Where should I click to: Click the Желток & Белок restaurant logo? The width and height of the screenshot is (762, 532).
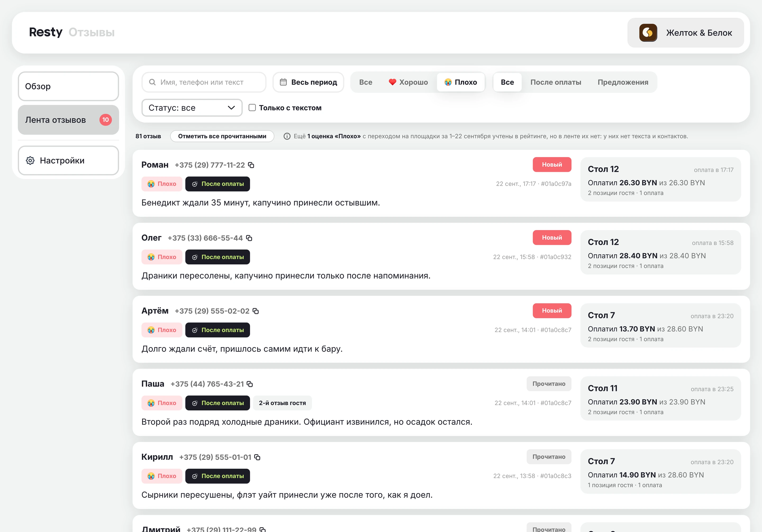click(648, 33)
